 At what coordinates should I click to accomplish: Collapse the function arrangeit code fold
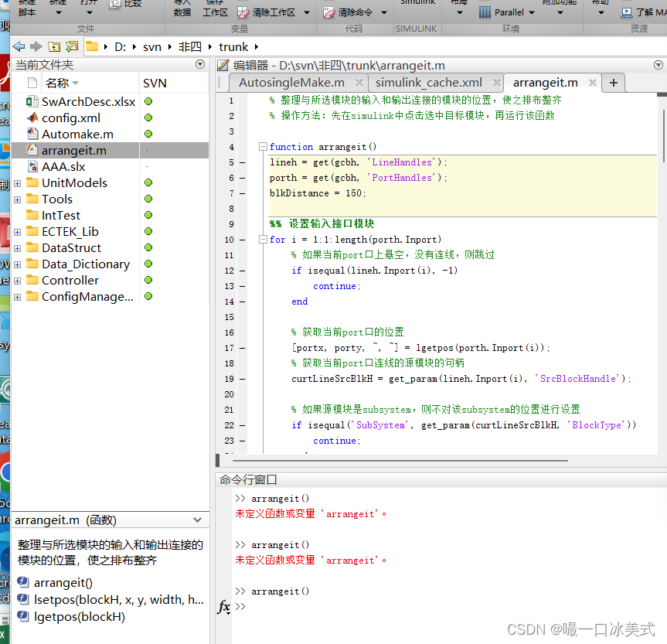(263, 147)
